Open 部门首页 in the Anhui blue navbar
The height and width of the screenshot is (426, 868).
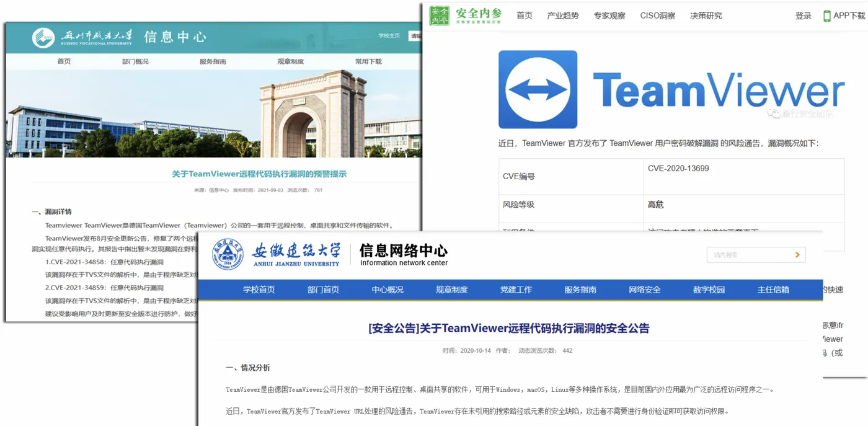tap(323, 290)
